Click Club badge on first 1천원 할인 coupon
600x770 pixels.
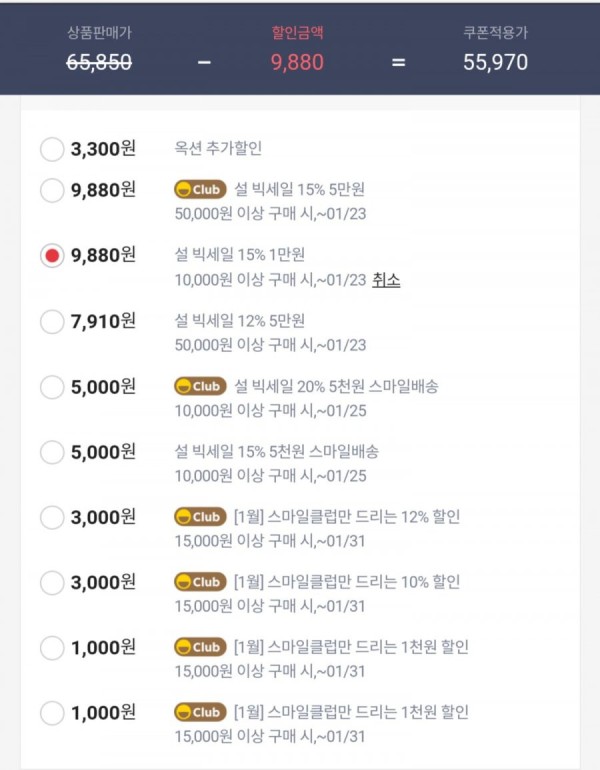[x=200, y=647]
